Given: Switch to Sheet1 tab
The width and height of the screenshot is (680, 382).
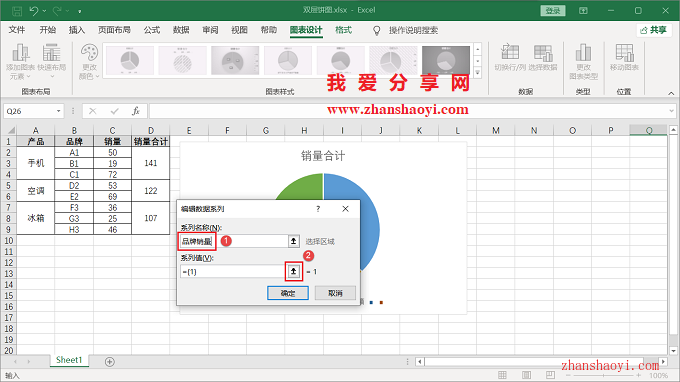Looking at the screenshot, I should pyautogui.click(x=69, y=360).
